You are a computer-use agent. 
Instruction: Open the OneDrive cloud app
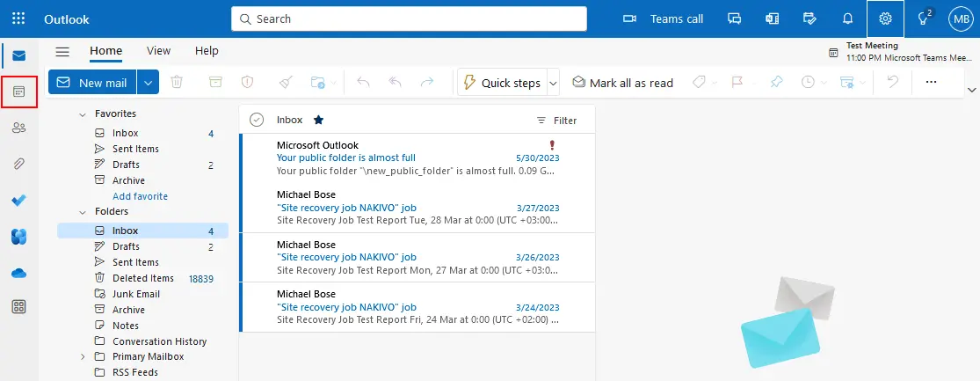18,273
